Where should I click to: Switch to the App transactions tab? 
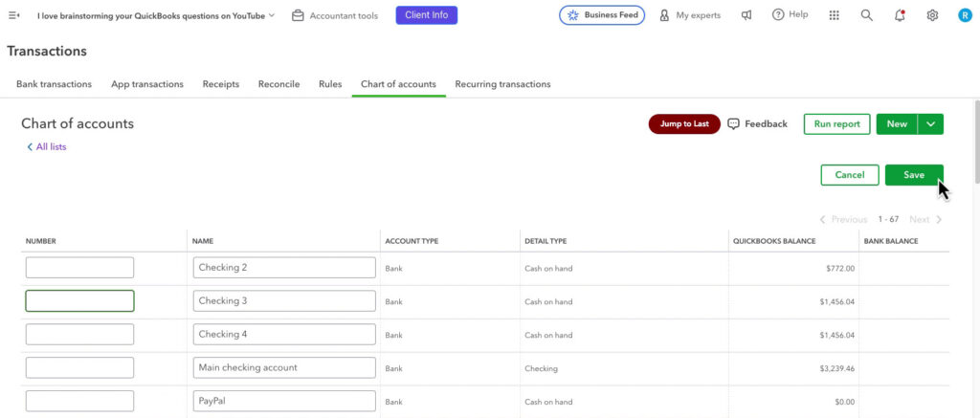(x=147, y=84)
